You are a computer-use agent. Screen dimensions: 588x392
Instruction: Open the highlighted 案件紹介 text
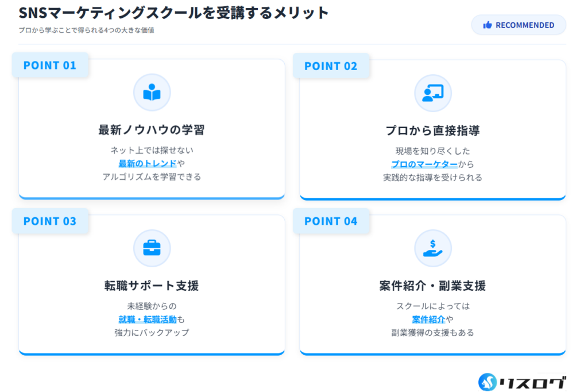click(x=429, y=319)
